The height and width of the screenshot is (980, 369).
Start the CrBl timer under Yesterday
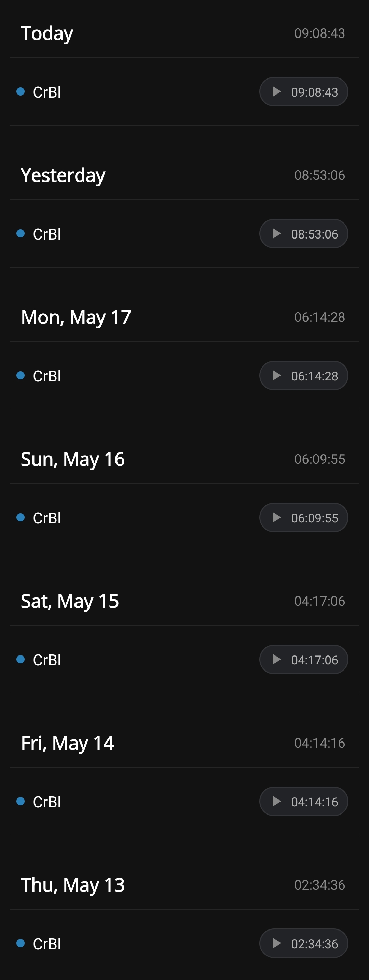pos(303,234)
